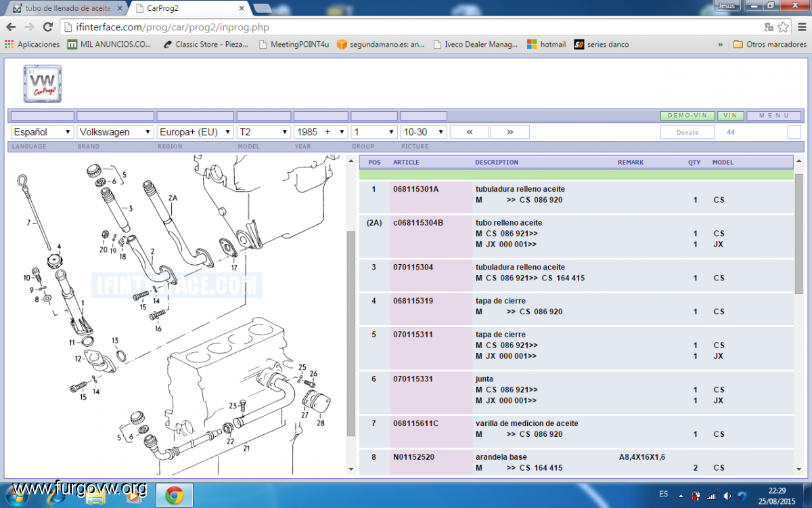Open the MIL ANUNCIOS.CO... bookmark
This screenshot has width=812, height=508.
point(110,45)
